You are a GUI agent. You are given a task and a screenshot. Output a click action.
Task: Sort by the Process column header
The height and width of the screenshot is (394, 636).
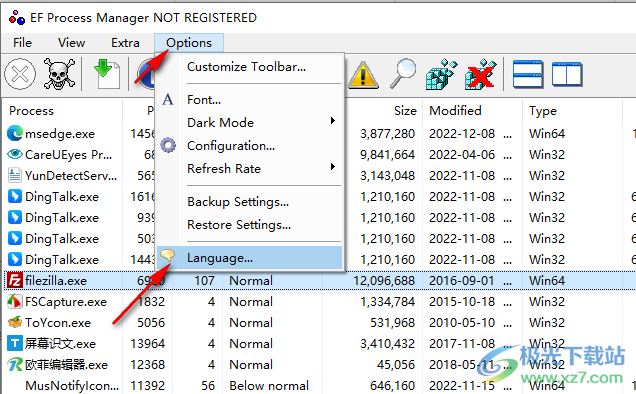click(63, 111)
